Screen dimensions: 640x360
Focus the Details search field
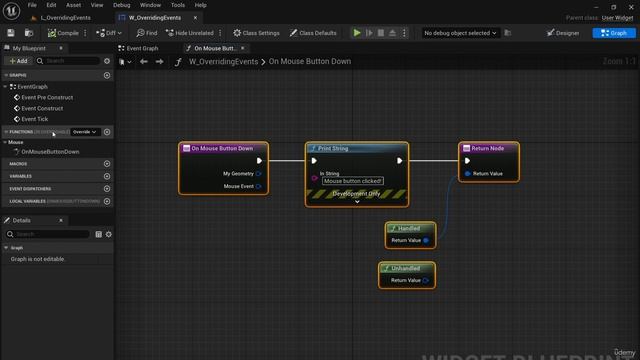pyautogui.click(x=47, y=234)
